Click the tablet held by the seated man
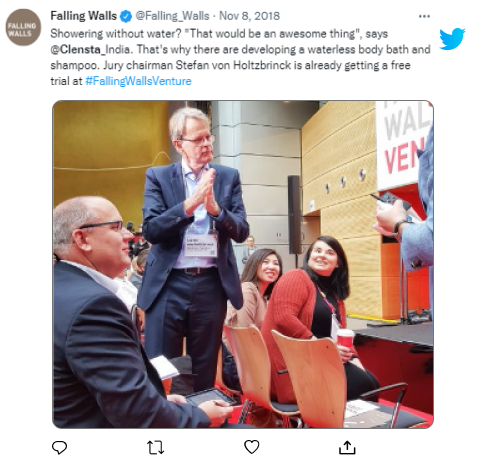The image size is (484, 463). coord(211,397)
